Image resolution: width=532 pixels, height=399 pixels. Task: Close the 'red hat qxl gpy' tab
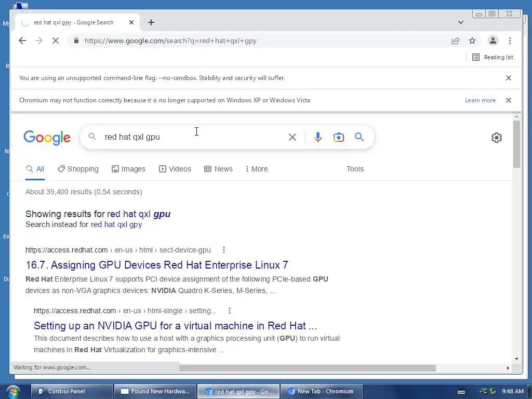coord(131,22)
